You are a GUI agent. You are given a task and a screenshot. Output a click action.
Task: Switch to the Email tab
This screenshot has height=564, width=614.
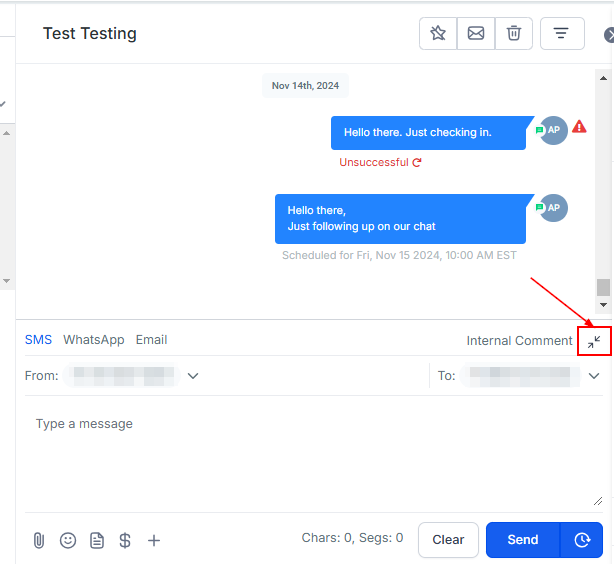[x=152, y=340]
